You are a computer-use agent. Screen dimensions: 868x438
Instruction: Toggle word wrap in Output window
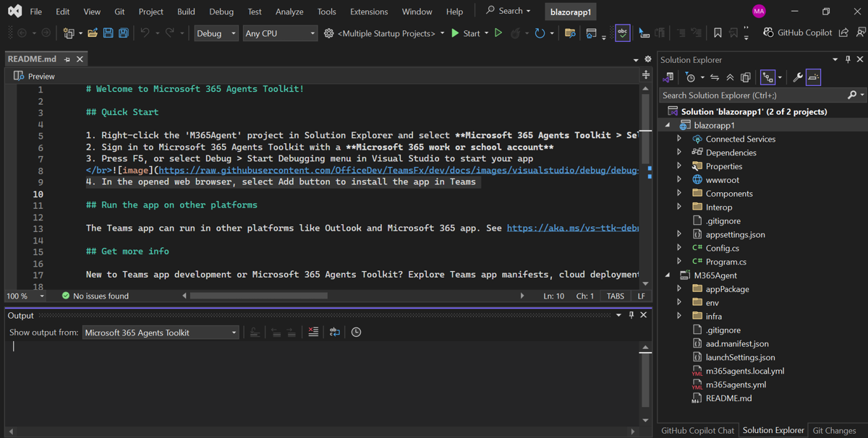334,332
